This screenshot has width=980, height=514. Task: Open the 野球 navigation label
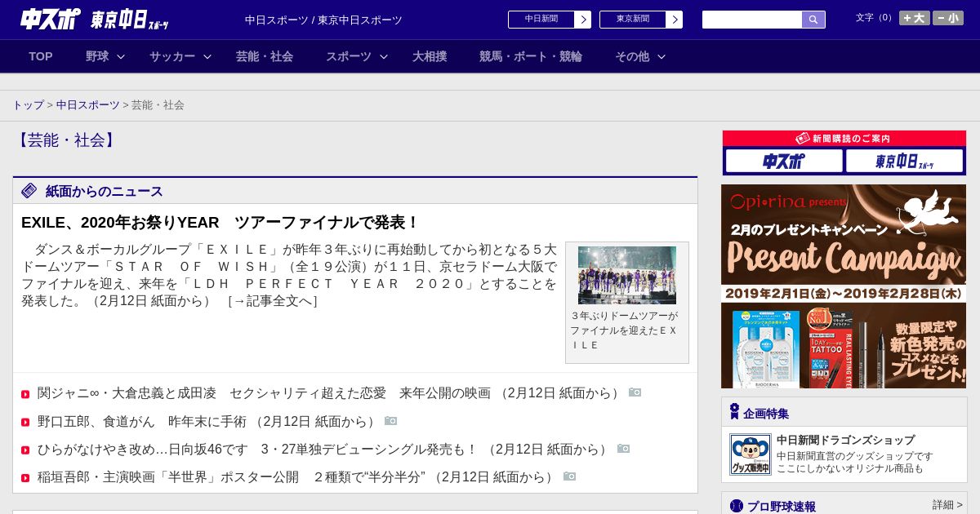coord(97,56)
